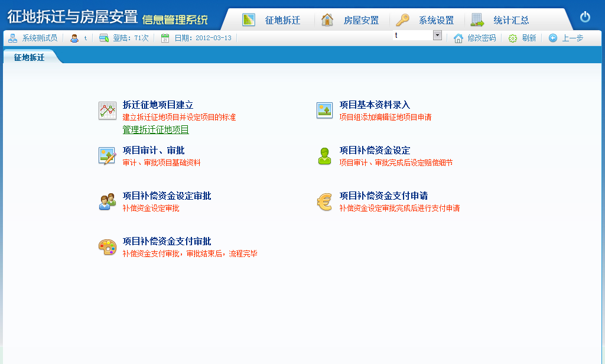The width and height of the screenshot is (605, 364).
Task: Click the red text 补偿资金设定审批
Action: (x=151, y=208)
